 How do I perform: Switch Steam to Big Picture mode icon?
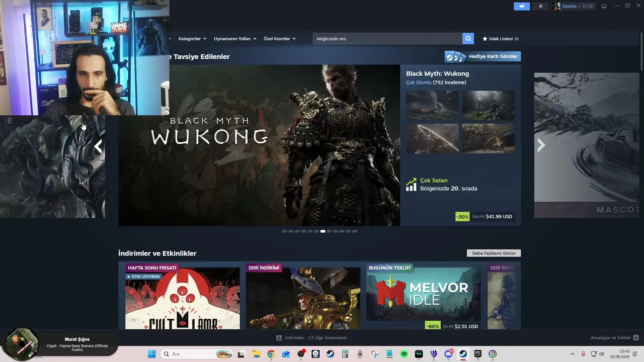[604, 6]
